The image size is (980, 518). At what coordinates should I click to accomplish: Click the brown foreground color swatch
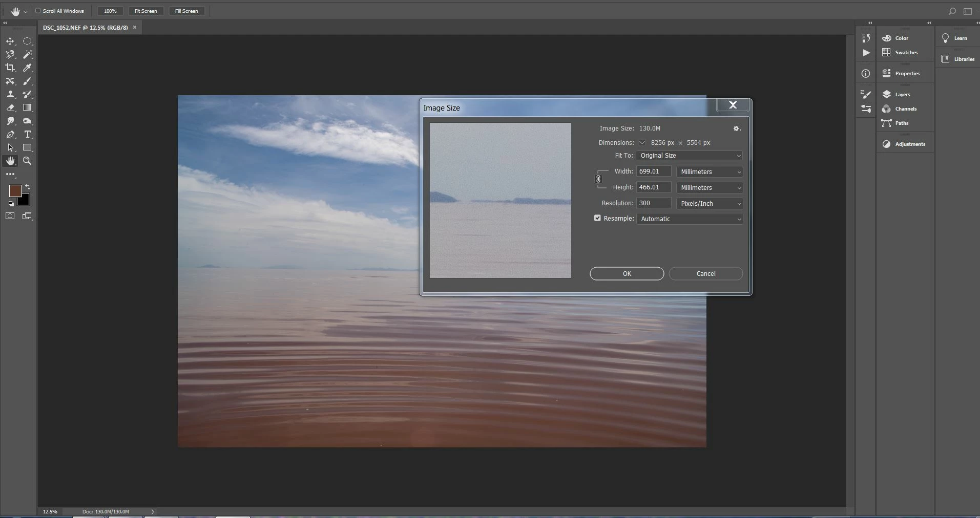[x=15, y=191]
